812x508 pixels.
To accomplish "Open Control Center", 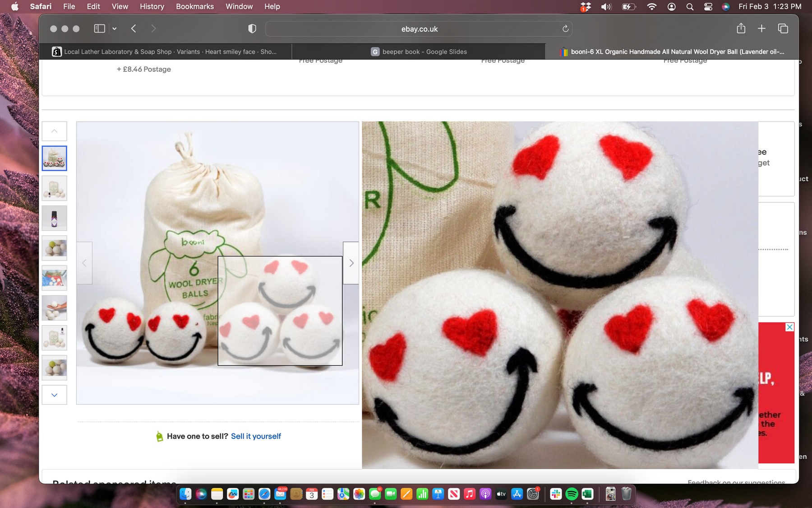I will pyautogui.click(x=708, y=6).
